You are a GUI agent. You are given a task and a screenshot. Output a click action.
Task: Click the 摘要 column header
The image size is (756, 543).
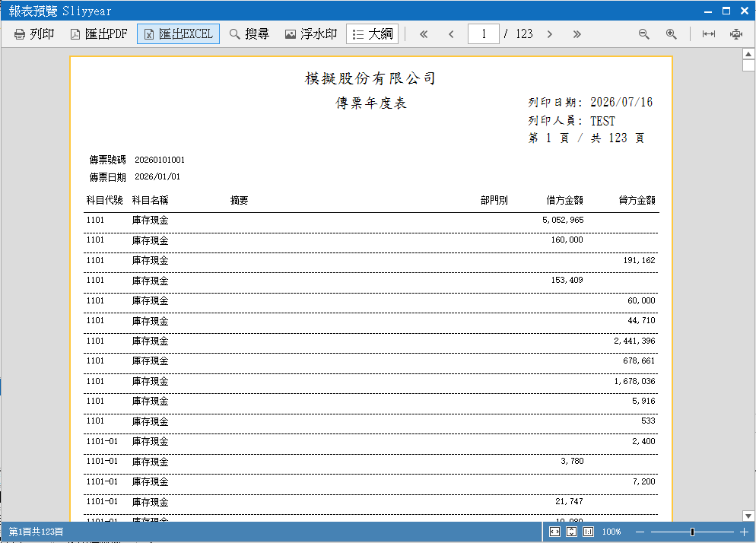(239, 200)
